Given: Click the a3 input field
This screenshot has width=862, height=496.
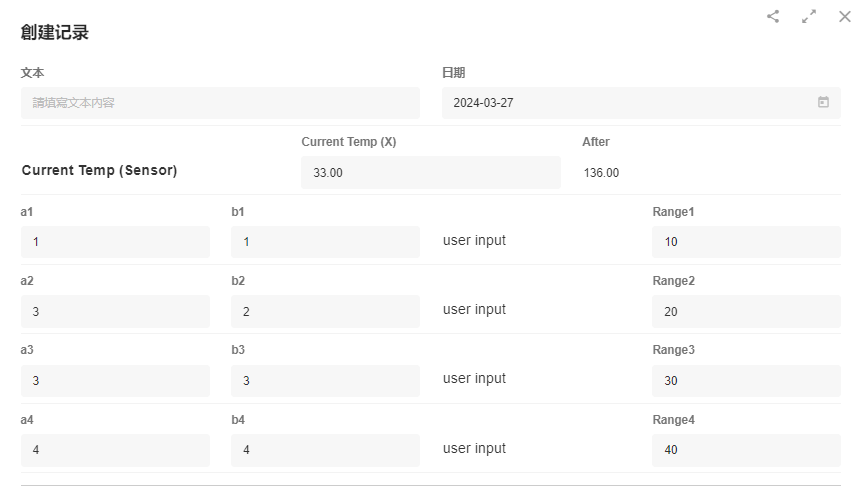Looking at the screenshot, I should [115, 381].
